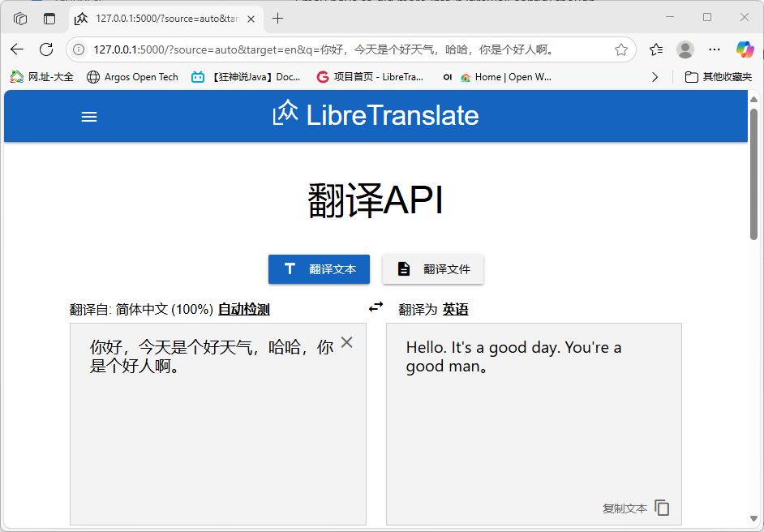The height and width of the screenshot is (532, 764).
Task: Open the 网址-大全 bookmark
Action: coord(42,77)
